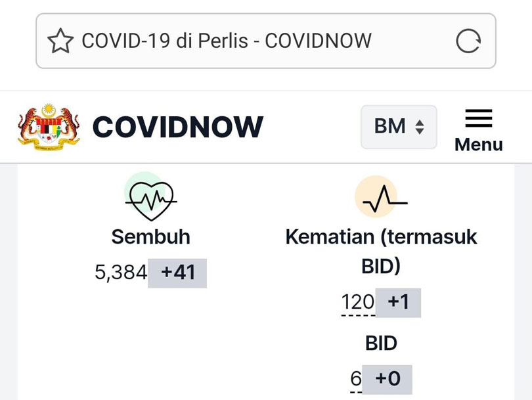532x400 pixels.
Task: Click the Sembuh heart pulse icon
Action: [x=150, y=197]
